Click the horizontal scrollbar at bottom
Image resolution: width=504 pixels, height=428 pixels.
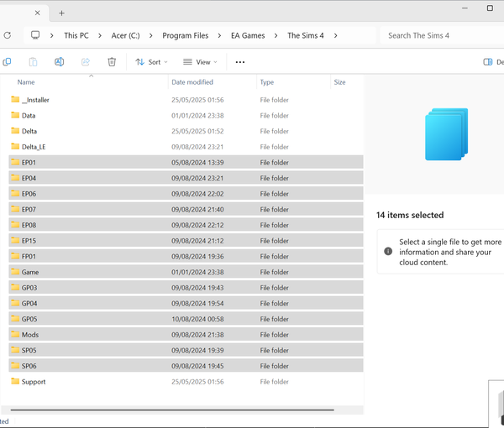(172, 410)
